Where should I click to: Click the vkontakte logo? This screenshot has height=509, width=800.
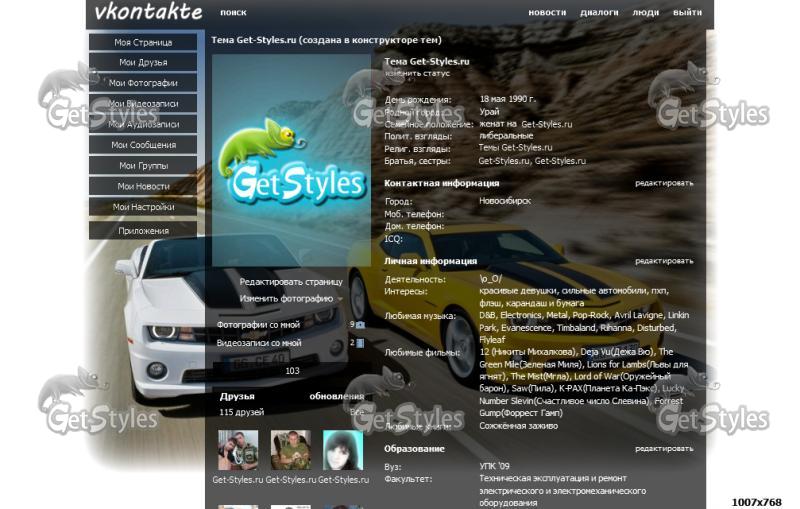148,12
